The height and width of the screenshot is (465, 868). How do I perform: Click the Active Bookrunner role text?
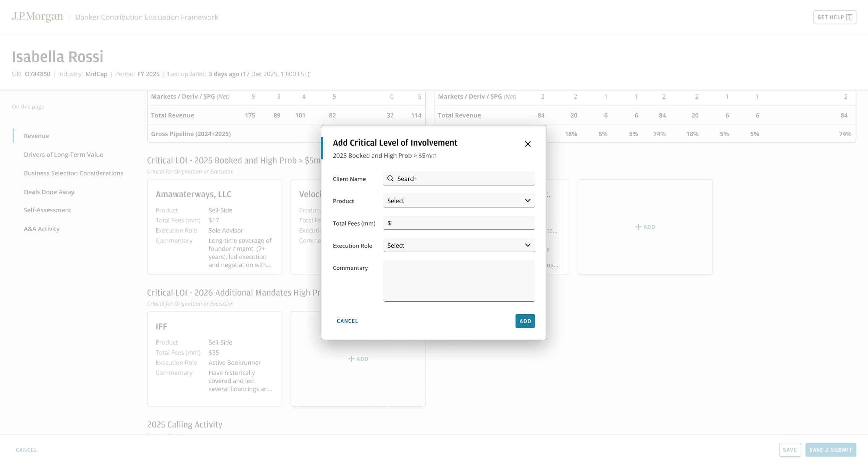(x=235, y=362)
